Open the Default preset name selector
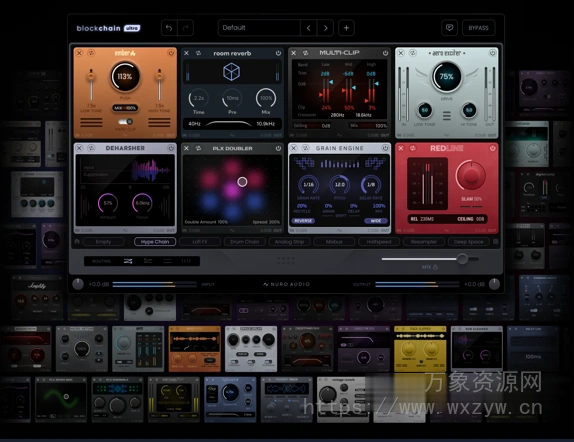This screenshot has width=574, height=442. pos(259,28)
